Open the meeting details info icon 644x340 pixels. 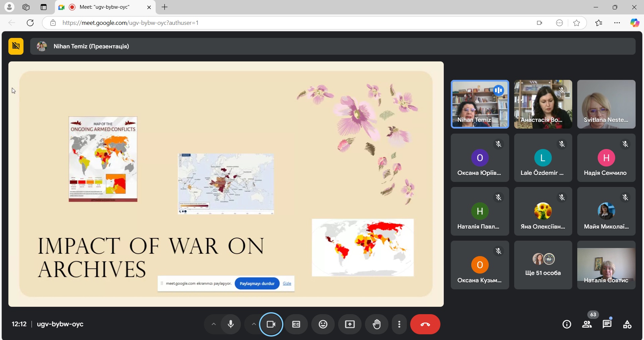click(567, 324)
